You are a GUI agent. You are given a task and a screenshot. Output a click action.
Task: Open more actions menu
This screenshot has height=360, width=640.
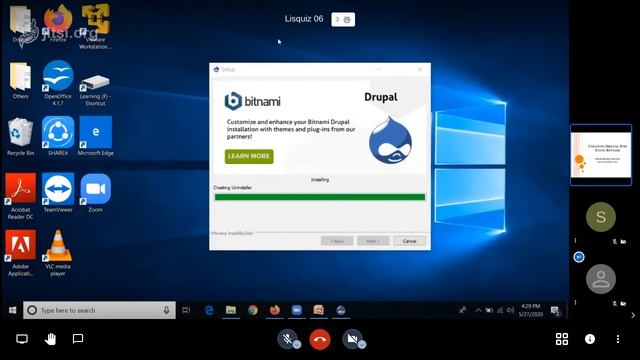[x=618, y=339]
